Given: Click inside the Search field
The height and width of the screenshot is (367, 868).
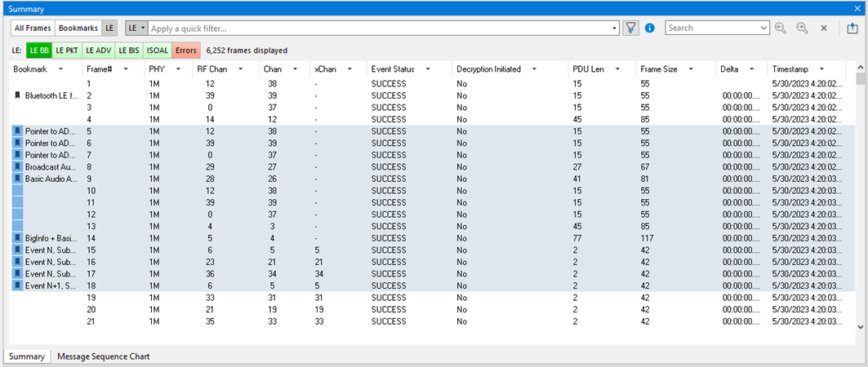Looking at the screenshot, I should tap(713, 28).
